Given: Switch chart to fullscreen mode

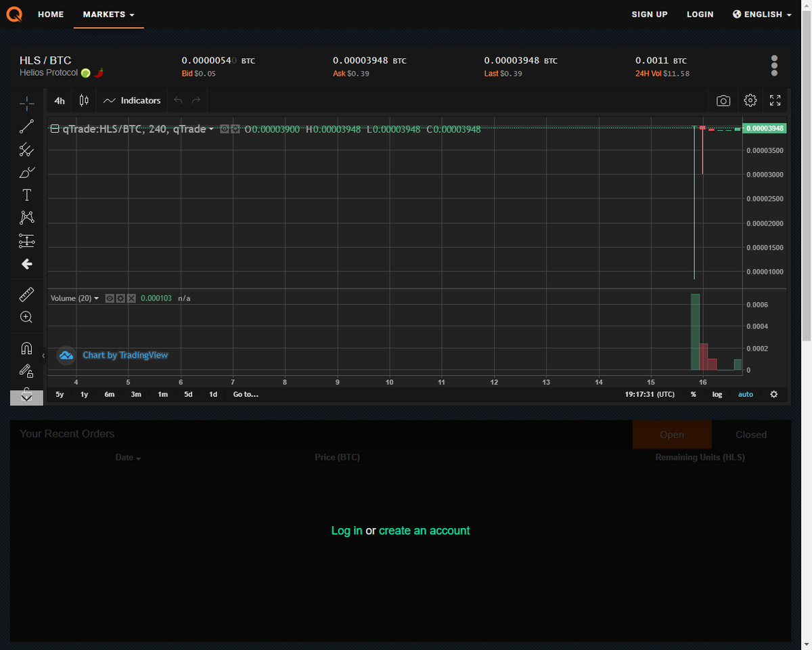Looking at the screenshot, I should pos(775,100).
